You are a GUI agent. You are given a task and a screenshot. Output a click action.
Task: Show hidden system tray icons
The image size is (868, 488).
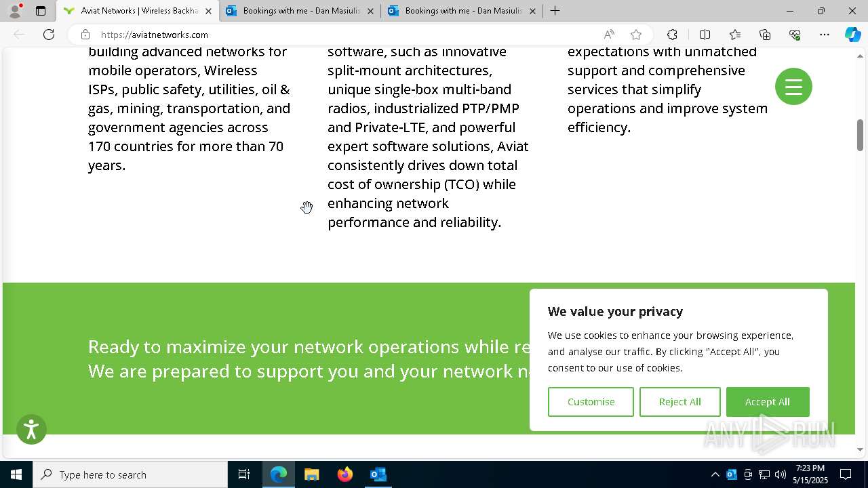point(715,474)
